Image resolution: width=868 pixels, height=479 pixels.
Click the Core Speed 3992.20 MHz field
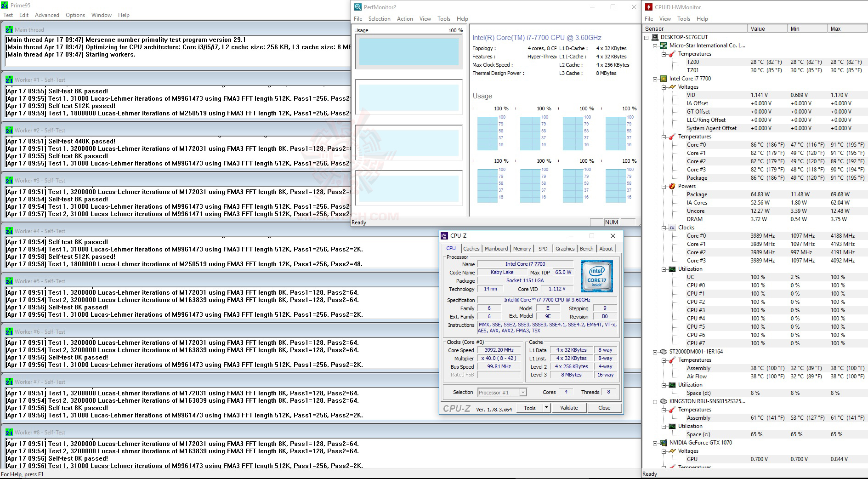(x=499, y=350)
